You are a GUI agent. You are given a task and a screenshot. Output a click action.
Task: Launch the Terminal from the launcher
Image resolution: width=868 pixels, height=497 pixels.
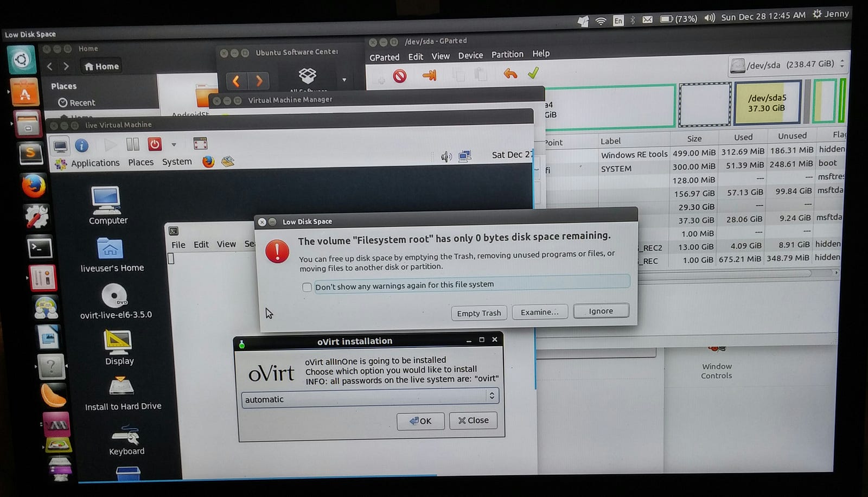click(40, 248)
